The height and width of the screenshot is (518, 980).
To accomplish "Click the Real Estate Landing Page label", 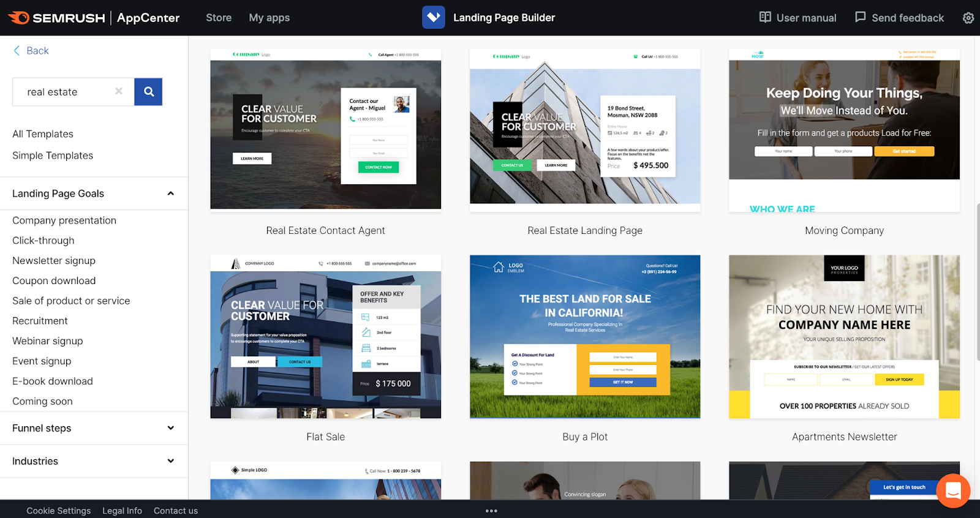I will point(585,230).
